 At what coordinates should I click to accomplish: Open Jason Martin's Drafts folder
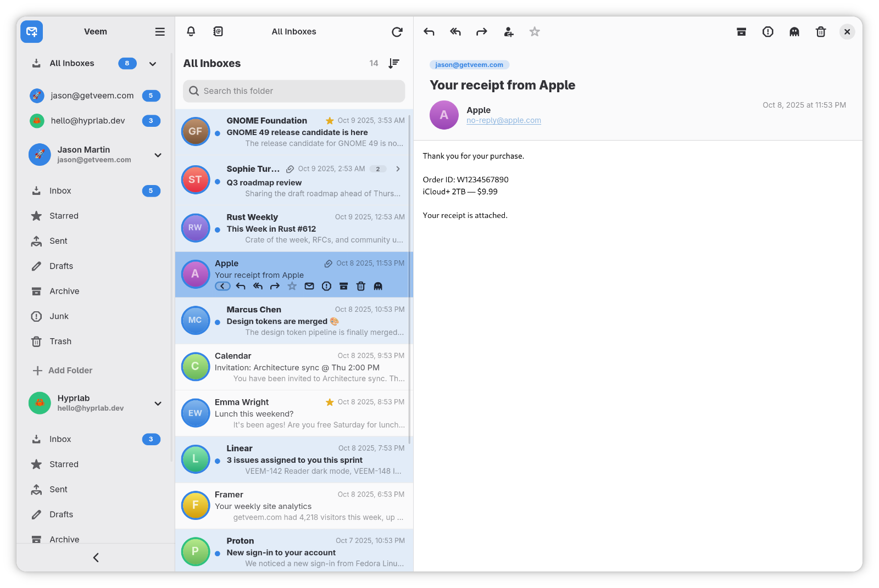[96, 266]
